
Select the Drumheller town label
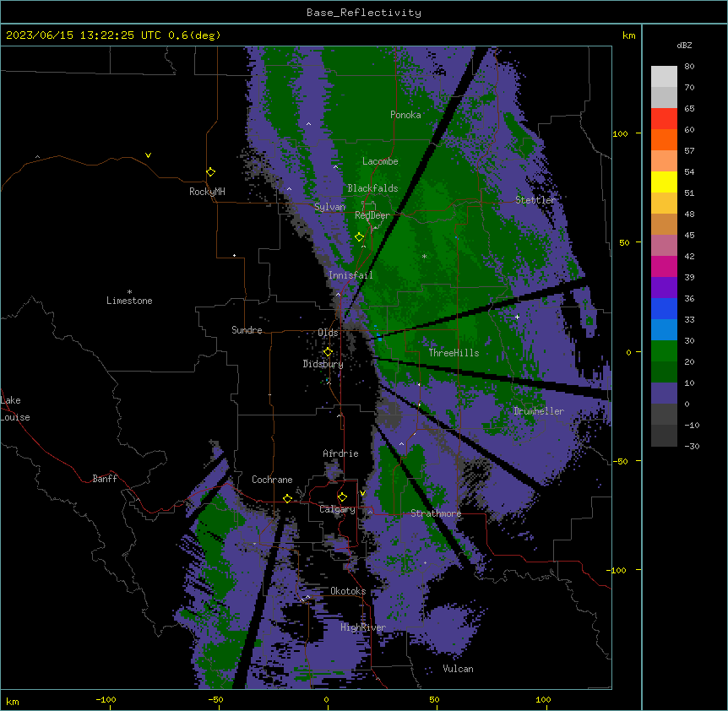click(x=539, y=411)
